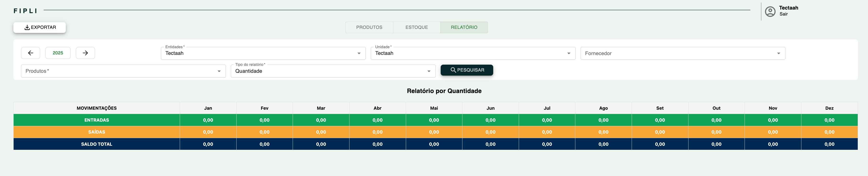
Task: Click the 2025 year button
Action: click(58, 53)
